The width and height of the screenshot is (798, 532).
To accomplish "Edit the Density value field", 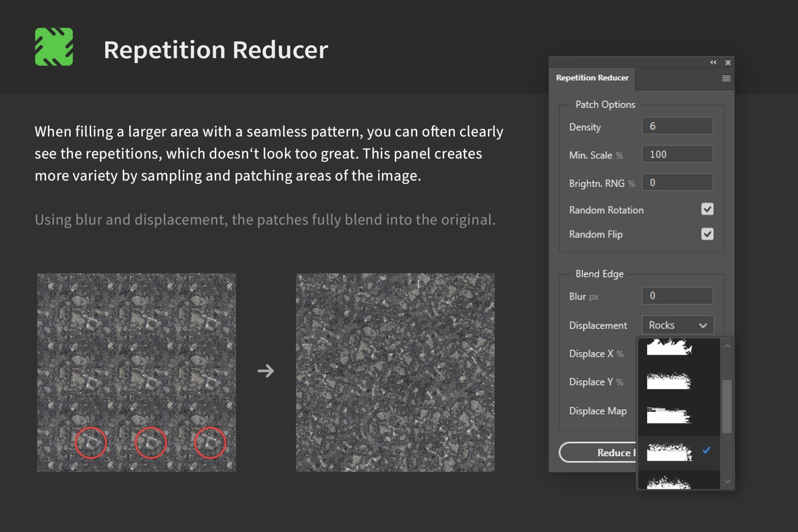I will point(677,125).
